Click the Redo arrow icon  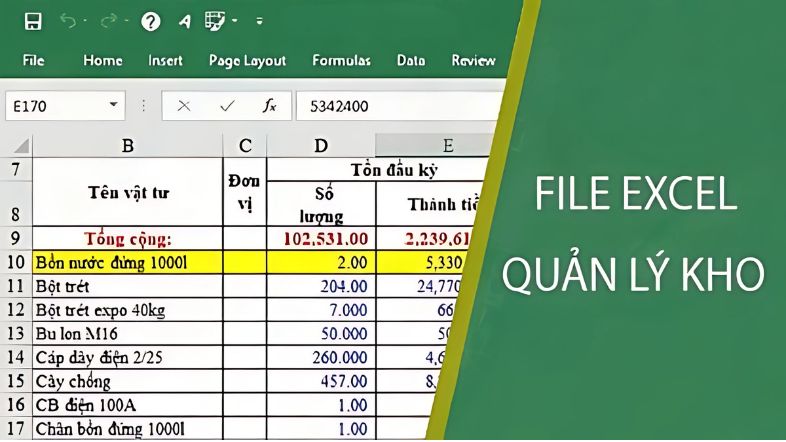click(108, 21)
